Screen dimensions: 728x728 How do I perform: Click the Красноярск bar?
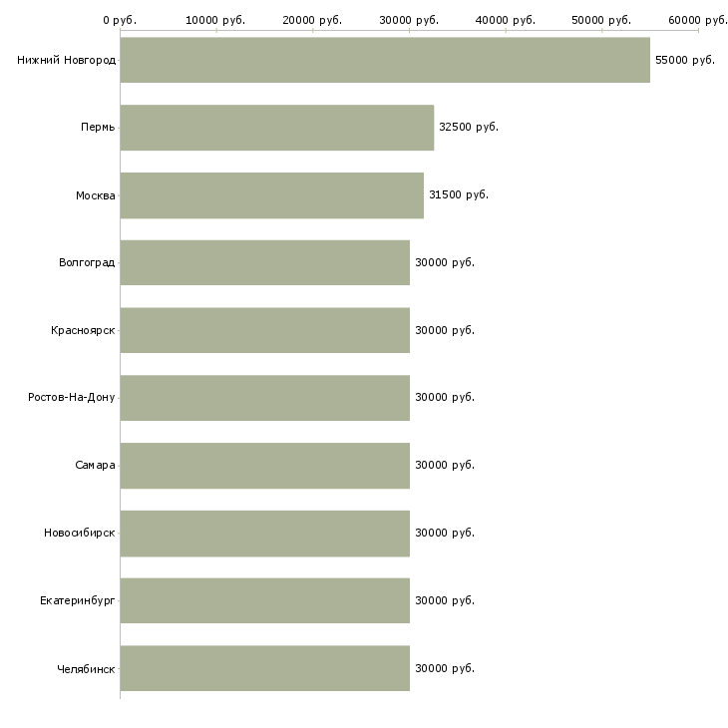[x=265, y=330]
